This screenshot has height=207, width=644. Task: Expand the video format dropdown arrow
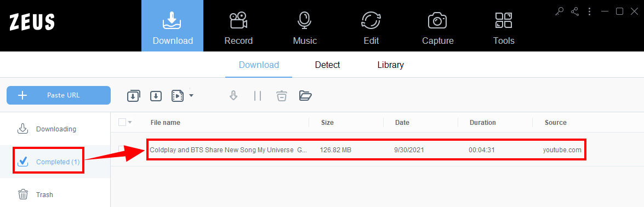point(191,96)
